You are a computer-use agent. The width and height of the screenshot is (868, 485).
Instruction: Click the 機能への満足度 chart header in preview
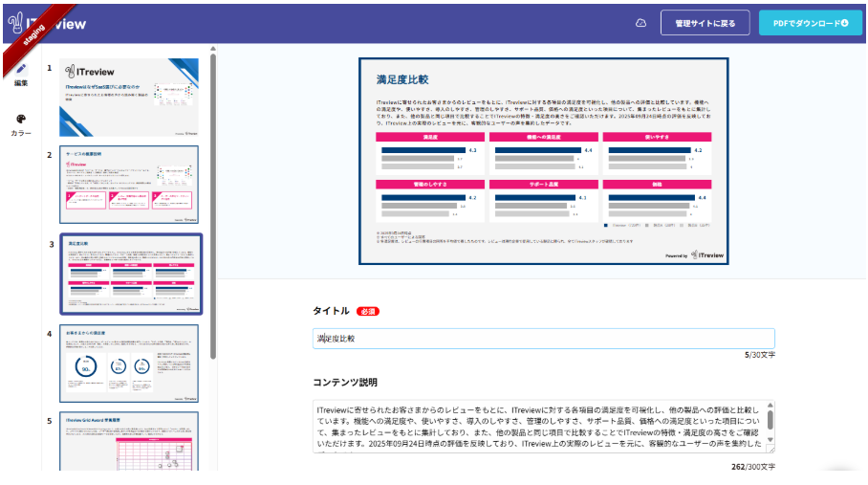[x=544, y=137]
